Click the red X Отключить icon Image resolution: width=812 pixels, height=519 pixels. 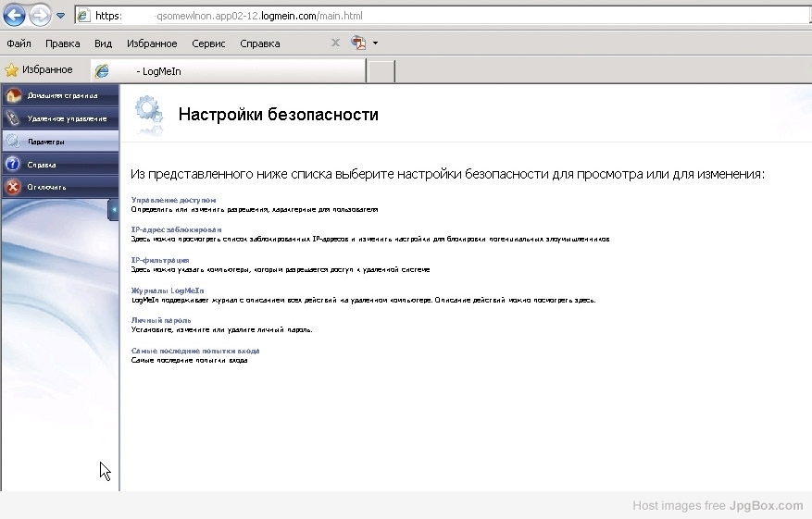(13, 187)
